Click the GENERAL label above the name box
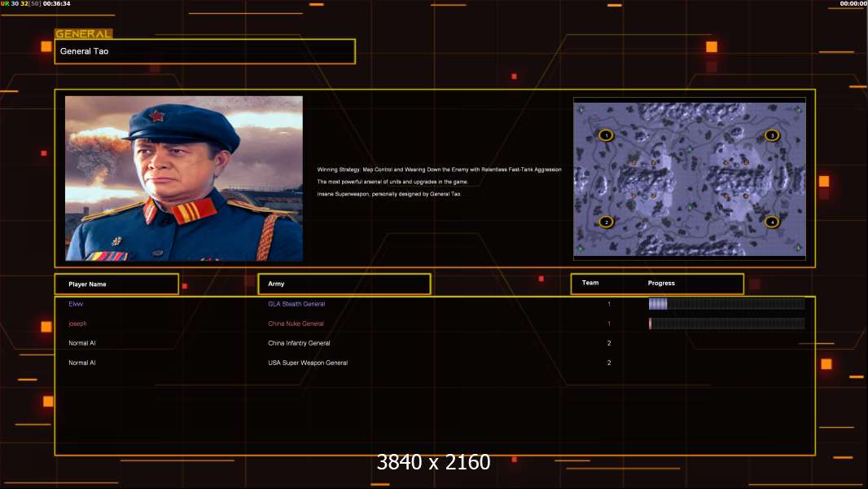Image resolution: width=868 pixels, height=489 pixels. coord(83,33)
